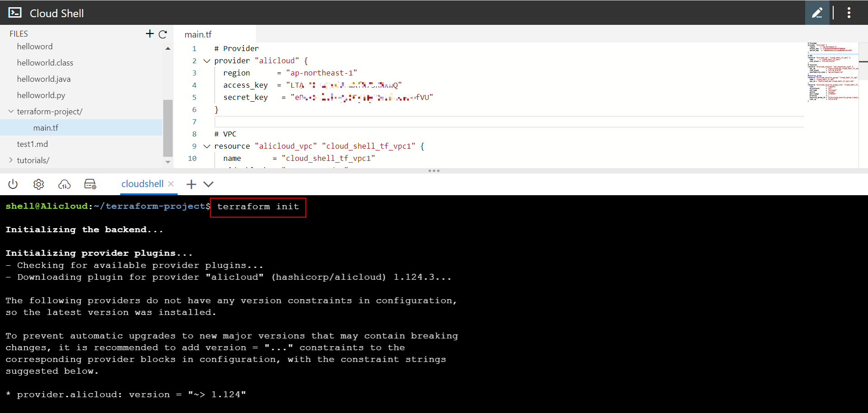Image resolution: width=868 pixels, height=413 pixels.
Task: Open helloworld.py in the file tree
Action: click(x=41, y=95)
